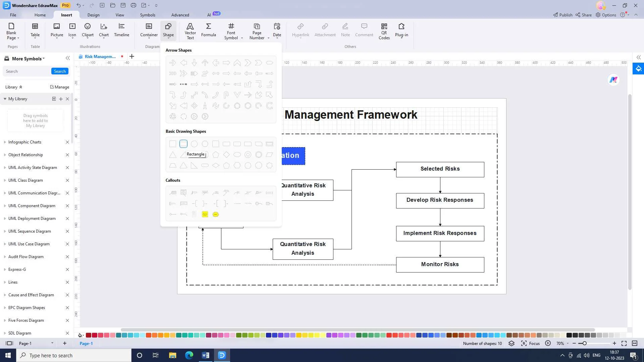This screenshot has width=644, height=362.
Task: Expand the Cause and Effect Diagram library
Action: click(4, 295)
